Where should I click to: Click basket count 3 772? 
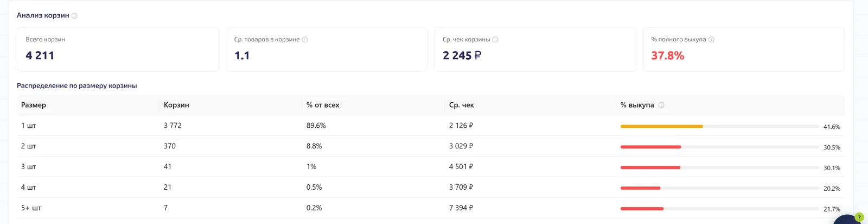(173, 126)
